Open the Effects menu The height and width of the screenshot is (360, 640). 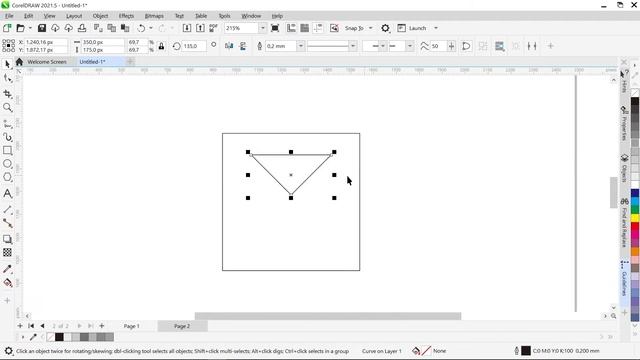coord(126,16)
